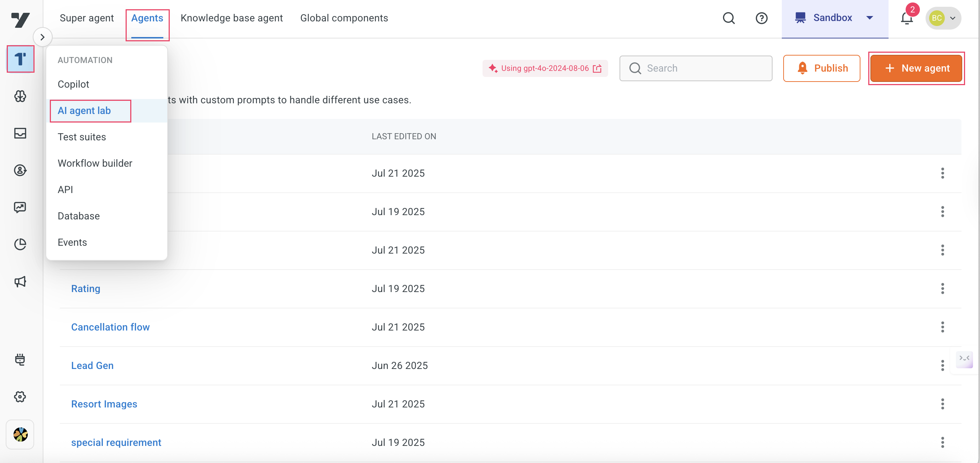
Task: Open kebab menu for Cancellation flow row
Action: tap(942, 327)
